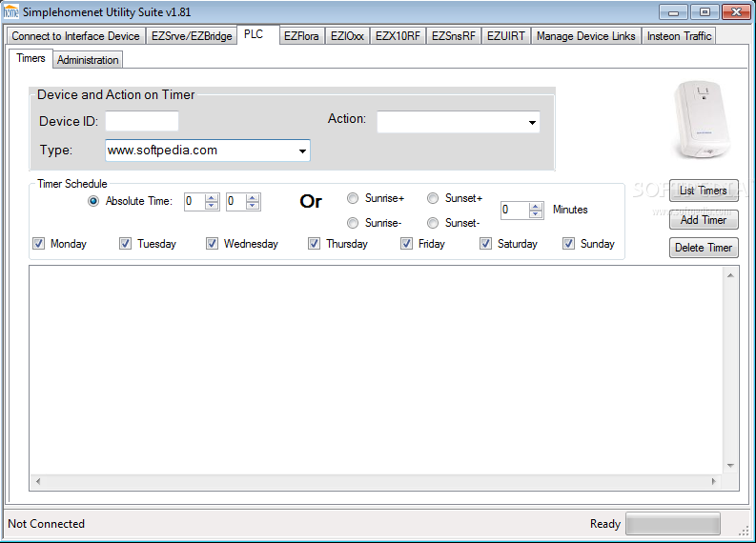The width and height of the screenshot is (756, 543).
Task: Decrease the Absolute Time hour spinner
Action: (x=212, y=205)
